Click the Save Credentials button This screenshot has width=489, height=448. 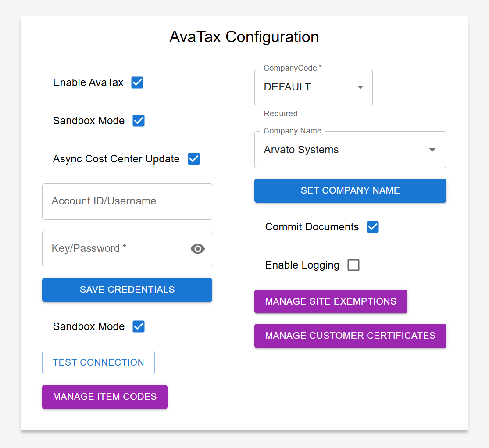[127, 290]
